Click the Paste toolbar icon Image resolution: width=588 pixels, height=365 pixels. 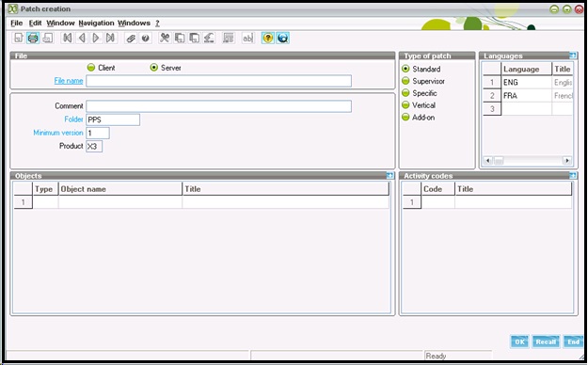pos(194,38)
